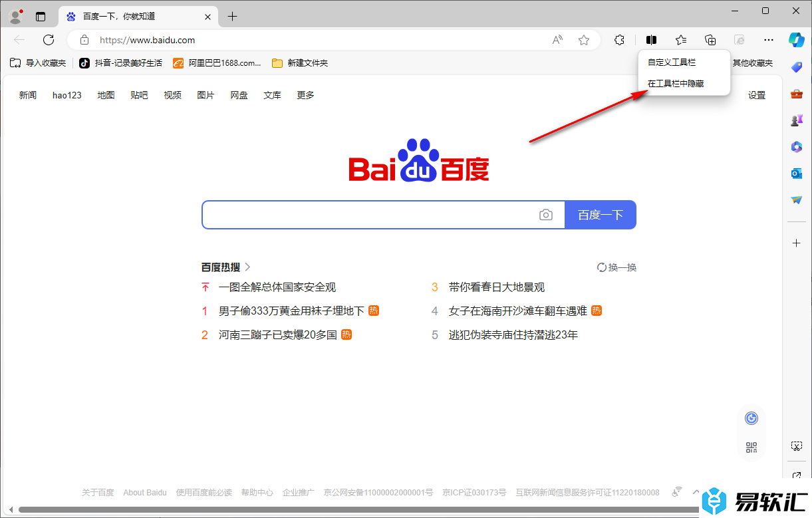
Task: Open the 抖音 bookmark
Action: pos(120,63)
